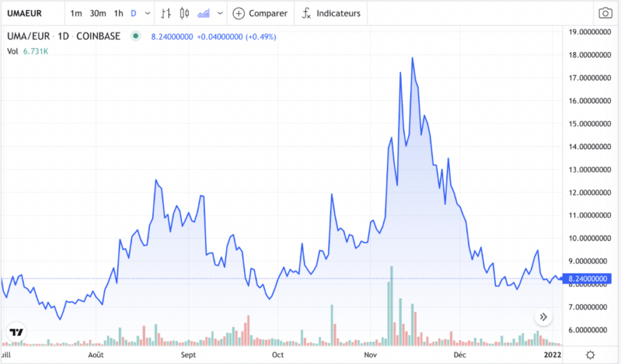Viewport: 621px width, 364px height.
Task: Open chart settings gear icon
Action: (590, 354)
